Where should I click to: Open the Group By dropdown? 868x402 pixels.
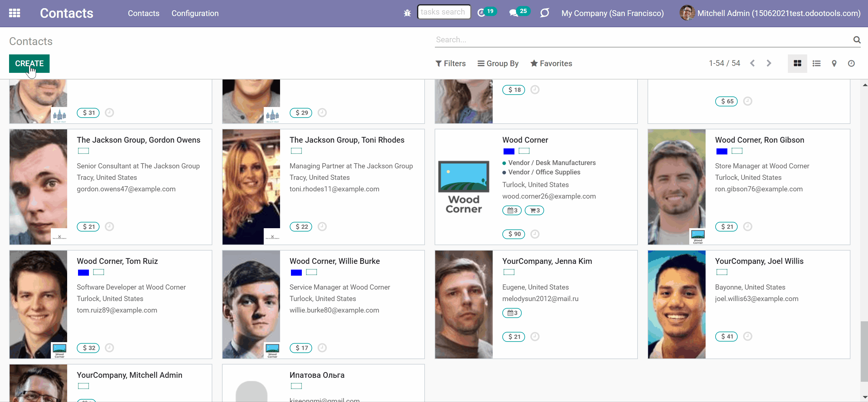[x=498, y=63]
